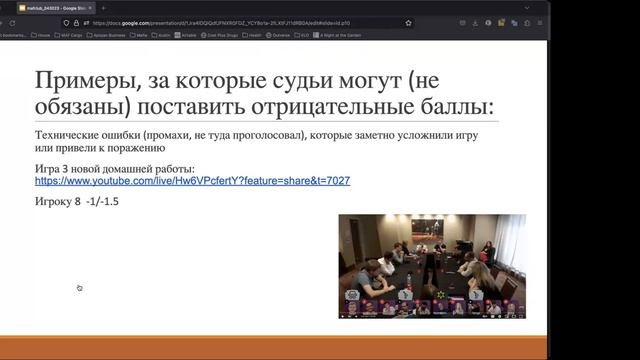
Task: Open the Airtable bookmark
Action: point(186,35)
